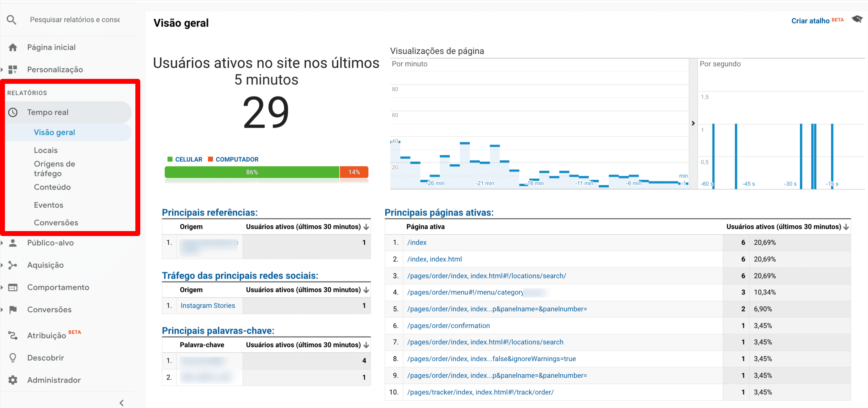Click the green CELULAR 86% bar
Screen dimensions: 868x408
tap(252, 172)
